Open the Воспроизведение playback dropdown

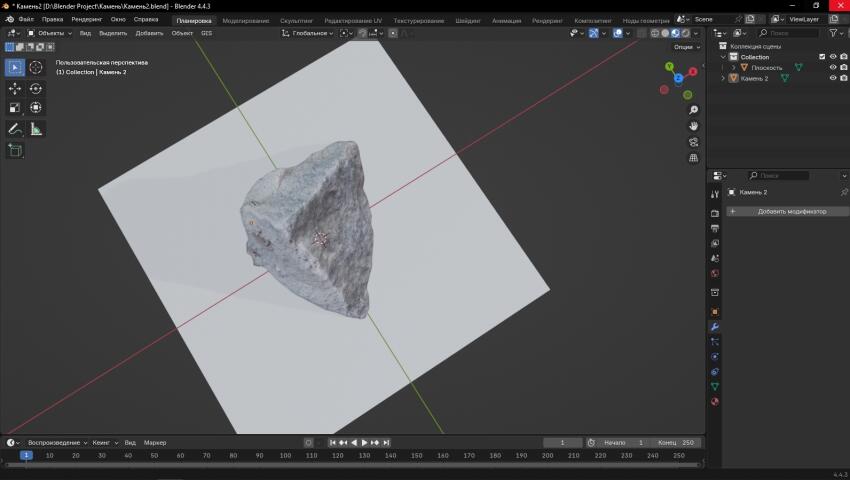tap(57, 443)
